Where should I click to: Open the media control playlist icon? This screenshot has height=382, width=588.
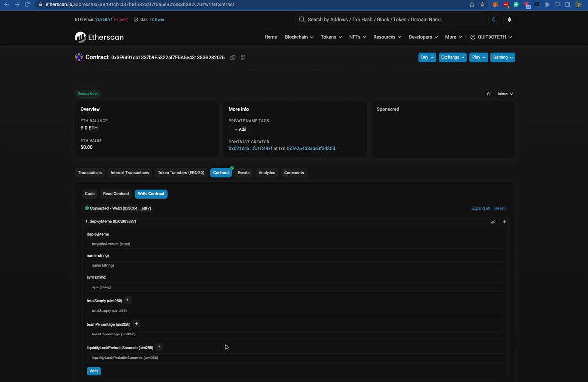tap(558, 4)
